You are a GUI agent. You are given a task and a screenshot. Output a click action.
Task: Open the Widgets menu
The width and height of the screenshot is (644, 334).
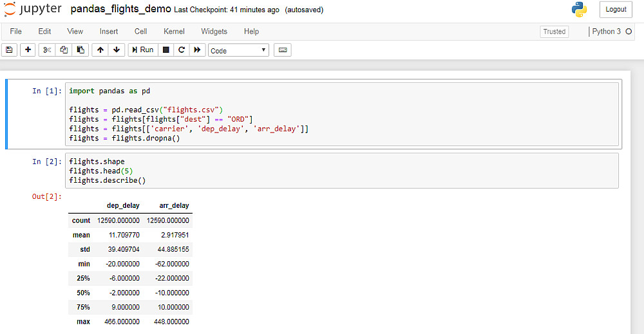[214, 32]
